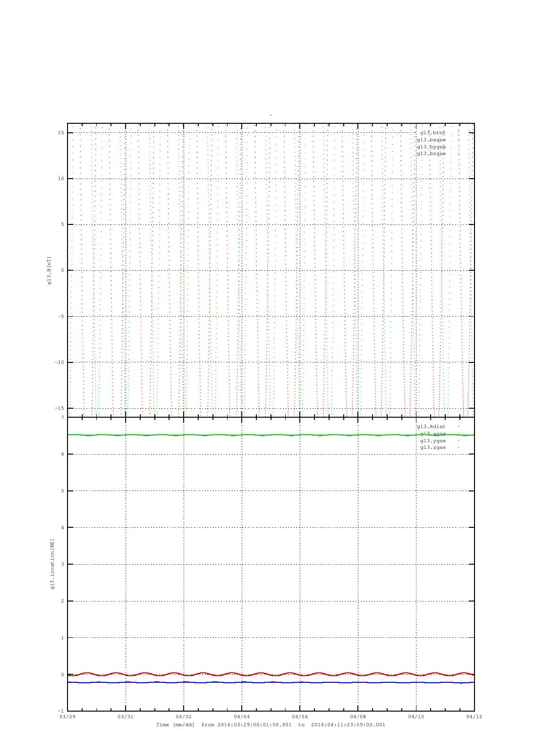Select the 1 tick on the location axis
The height and width of the screenshot is (756, 534).
coord(62,638)
